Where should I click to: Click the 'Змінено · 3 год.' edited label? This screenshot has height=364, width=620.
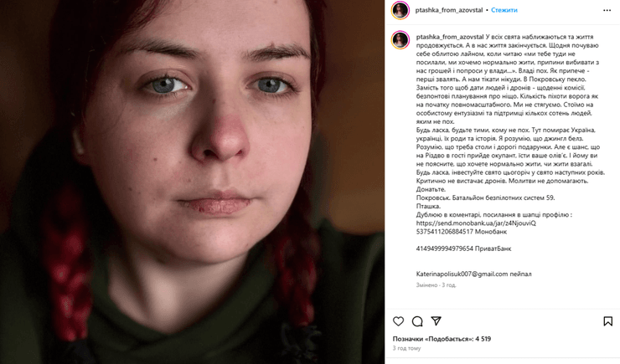click(x=436, y=285)
